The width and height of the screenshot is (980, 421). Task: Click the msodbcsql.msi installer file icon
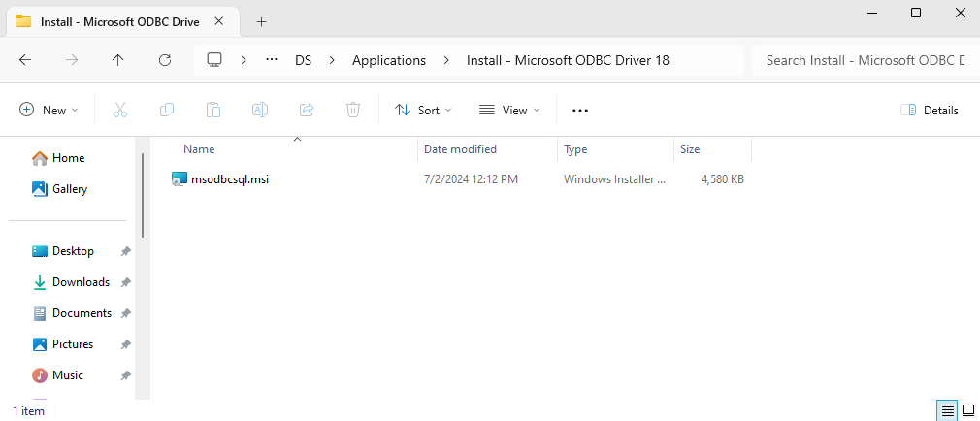179,179
